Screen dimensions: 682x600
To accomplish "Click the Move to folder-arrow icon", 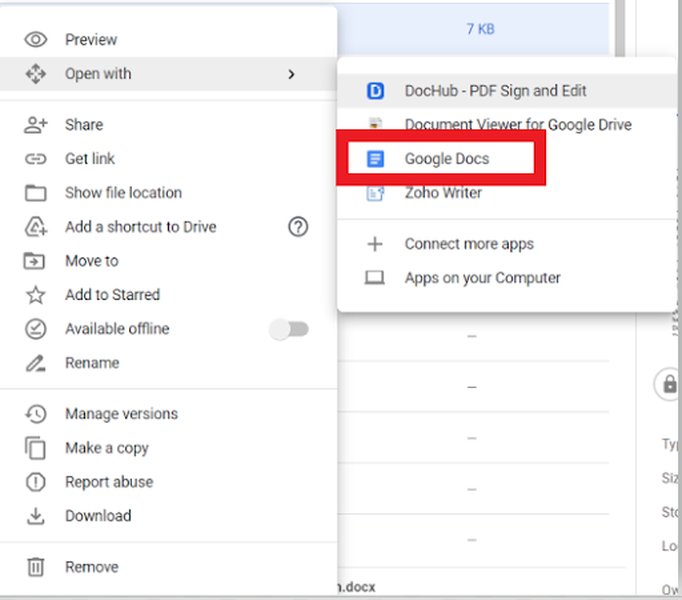I will 34,261.
